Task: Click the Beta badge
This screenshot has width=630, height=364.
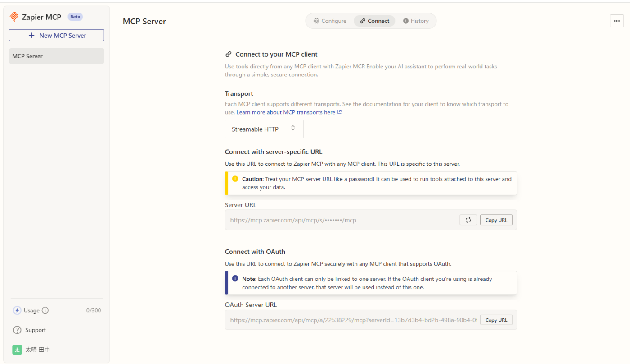Action: 75,17
